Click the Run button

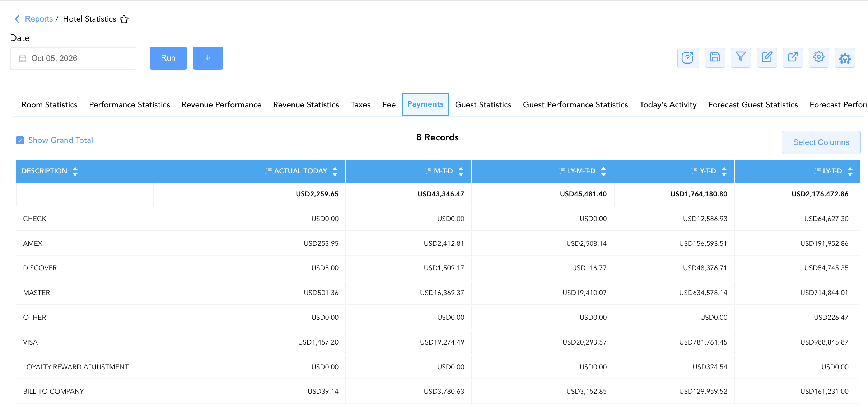[168, 58]
